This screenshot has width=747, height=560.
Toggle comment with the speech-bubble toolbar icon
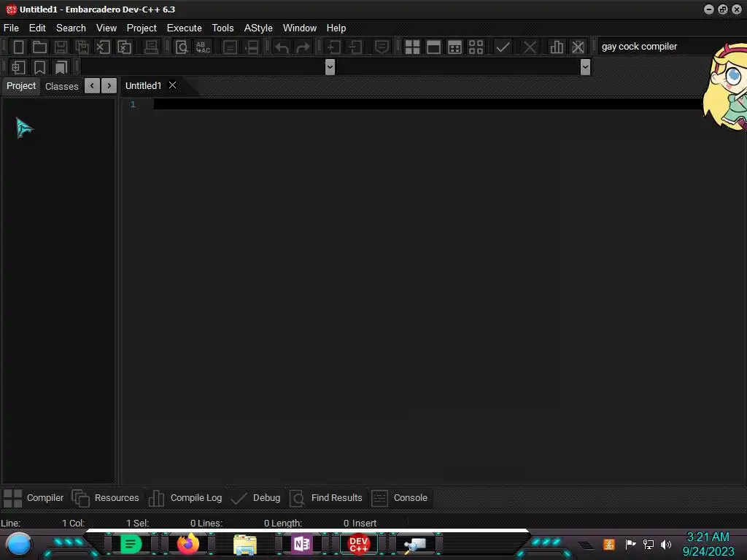(x=382, y=47)
